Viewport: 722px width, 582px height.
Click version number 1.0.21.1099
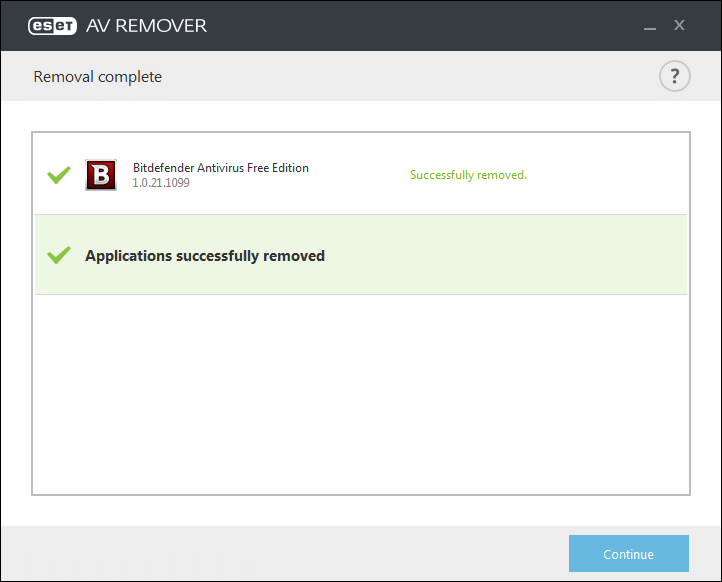coord(161,183)
